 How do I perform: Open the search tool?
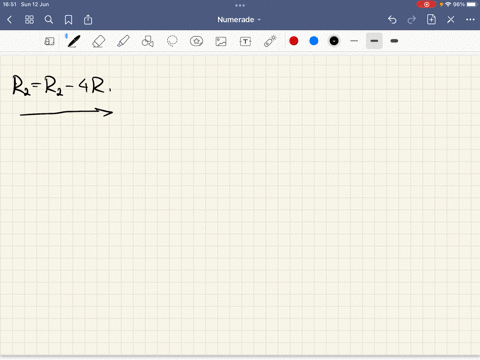pos(49,20)
